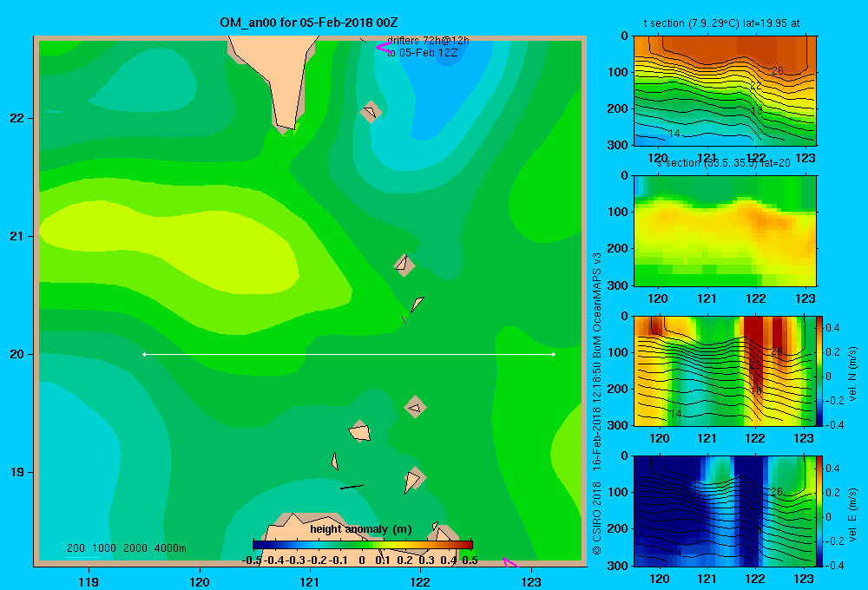Click the '0' tick label on the height anomaly bar
Viewport: 868px width, 590px height.
point(361,560)
